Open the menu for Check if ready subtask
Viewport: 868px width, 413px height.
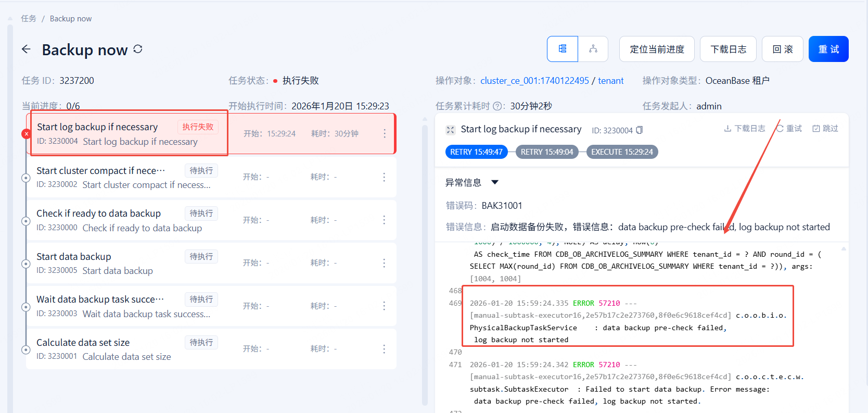pyautogui.click(x=384, y=220)
